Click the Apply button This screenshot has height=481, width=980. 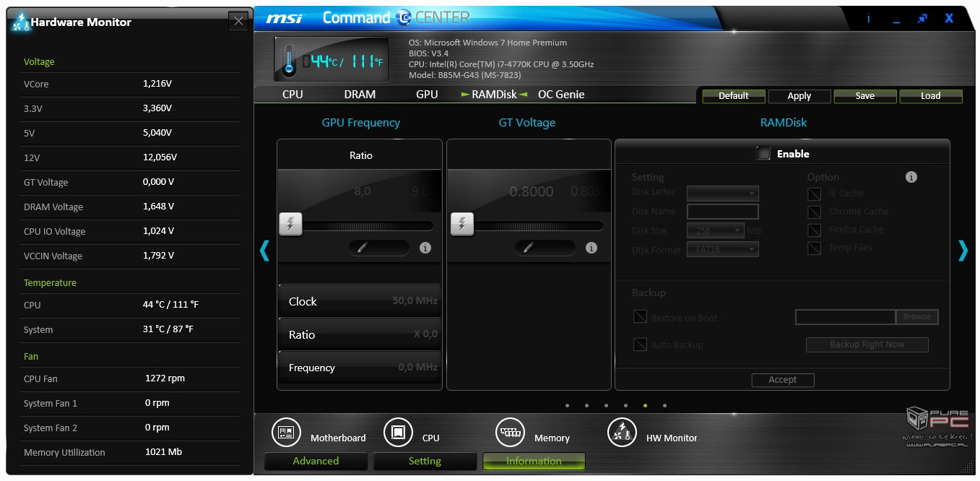click(799, 96)
